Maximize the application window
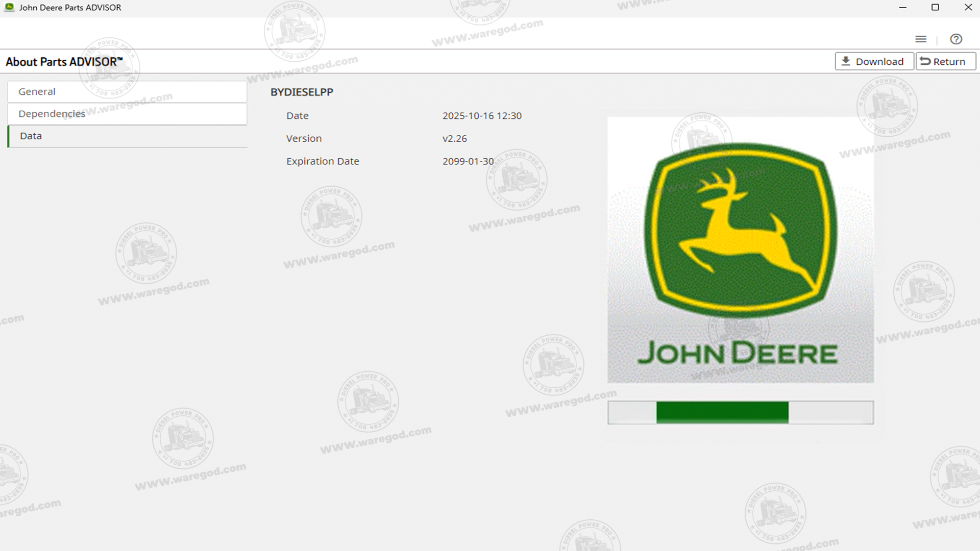980x551 pixels. 935,7
